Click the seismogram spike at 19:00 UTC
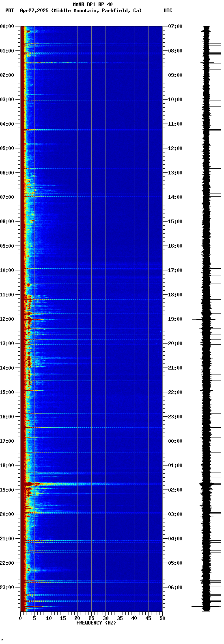Image resolution: width=224 pixels, height=644 pixels. [x=203, y=320]
